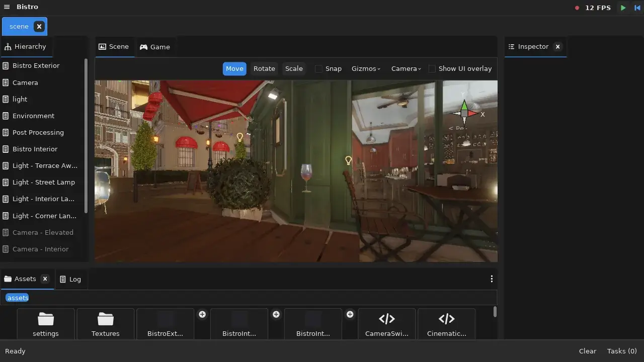The width and height of the screenshot is (644, 362).
Task: Open the Log tab
Action: point(70,279)
